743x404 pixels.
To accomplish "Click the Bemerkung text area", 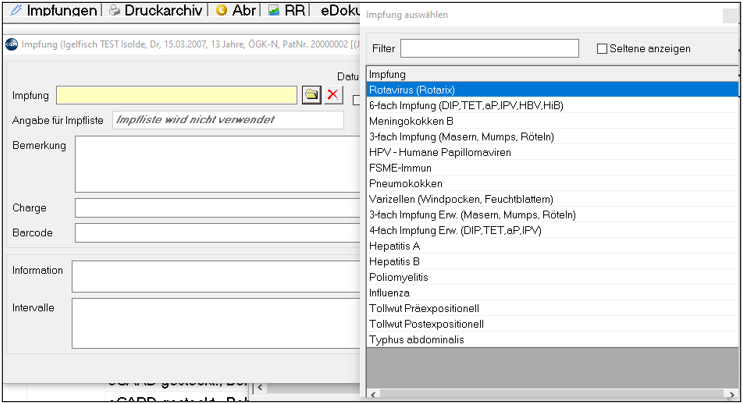I will [x=217, y=164].
